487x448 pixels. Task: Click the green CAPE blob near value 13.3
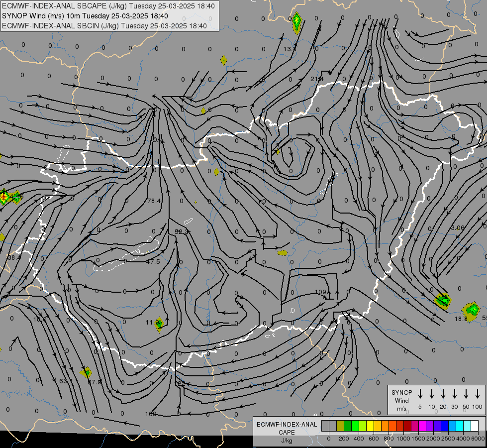point(296,22)
